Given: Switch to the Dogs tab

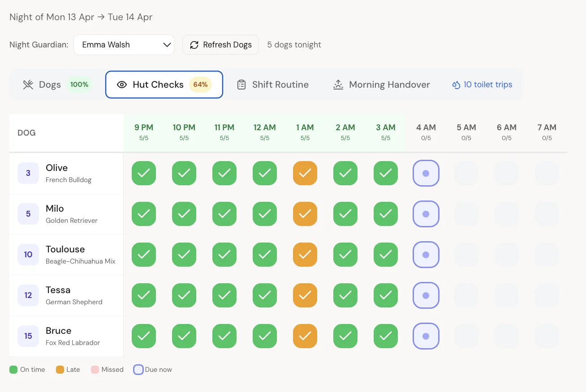Looking at the screenshot, I should click(x=57, y=85).
